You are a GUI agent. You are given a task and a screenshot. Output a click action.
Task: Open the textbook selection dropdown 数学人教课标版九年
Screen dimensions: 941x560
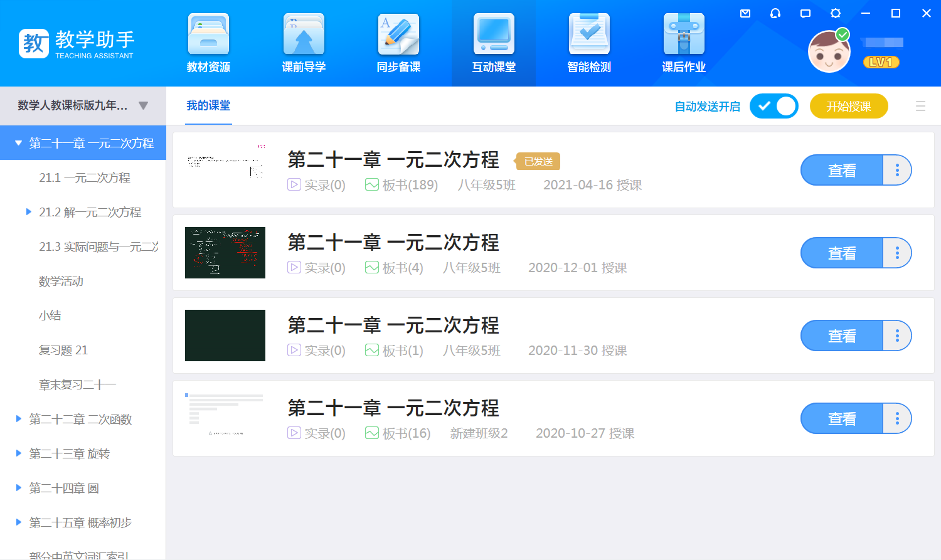pyautogui.click(x=83, y=105)
